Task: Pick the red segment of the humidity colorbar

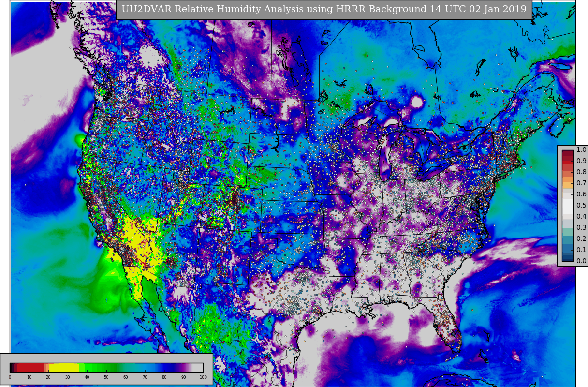Action: [x=30, y=368]
